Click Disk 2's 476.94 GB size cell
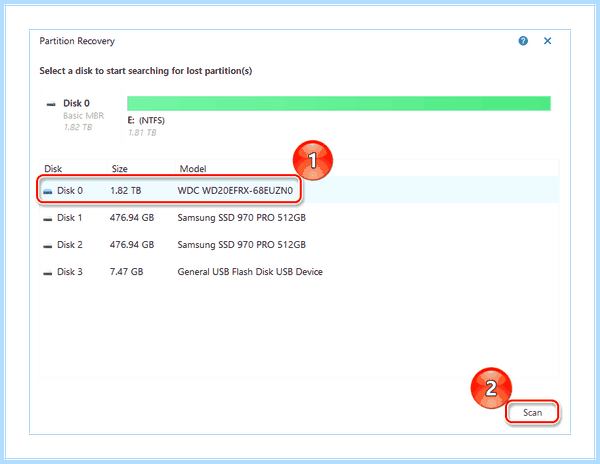This screenshot has height=464, width=600. [x=132, y=245]
